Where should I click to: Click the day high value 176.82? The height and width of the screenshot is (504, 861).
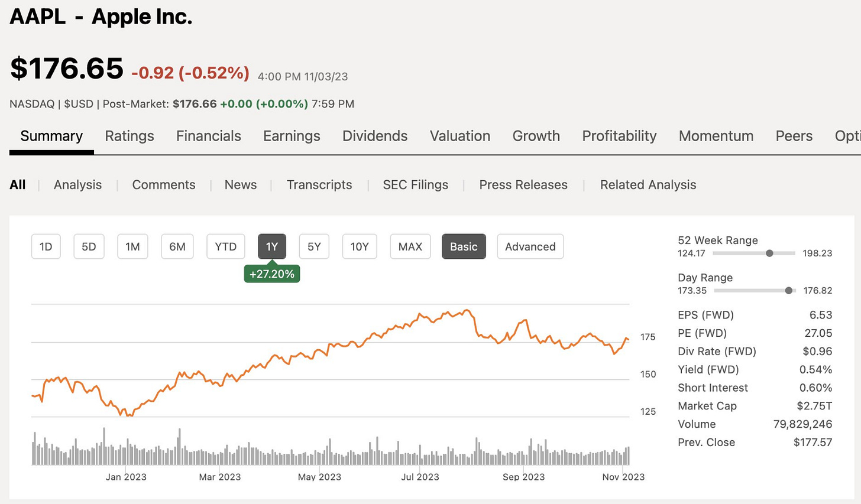click(x=818, y=290)
